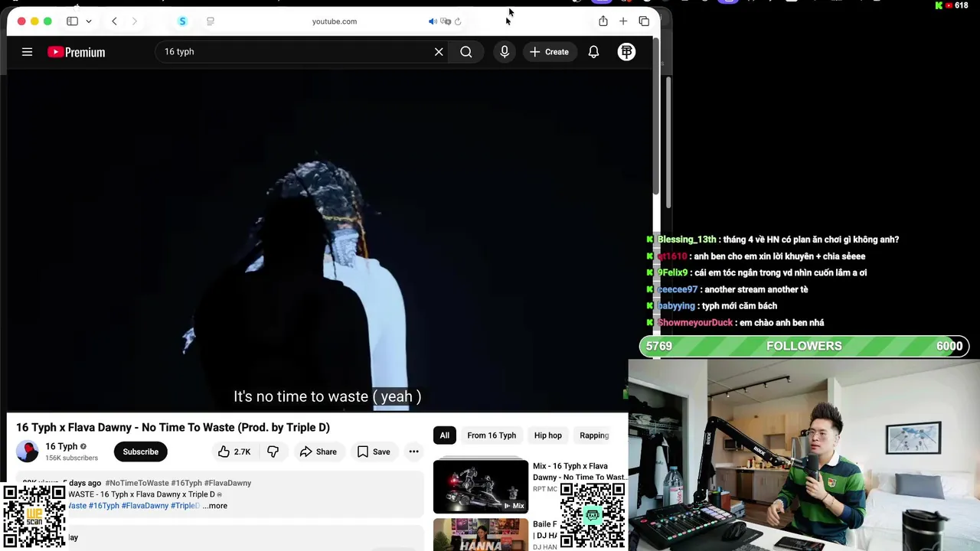Clear the search box with the X
980x551 pixels.
coord(439,52)
